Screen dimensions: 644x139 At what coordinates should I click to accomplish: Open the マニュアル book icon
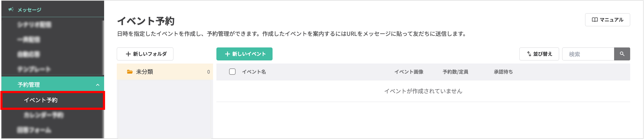tap(595, 20)
